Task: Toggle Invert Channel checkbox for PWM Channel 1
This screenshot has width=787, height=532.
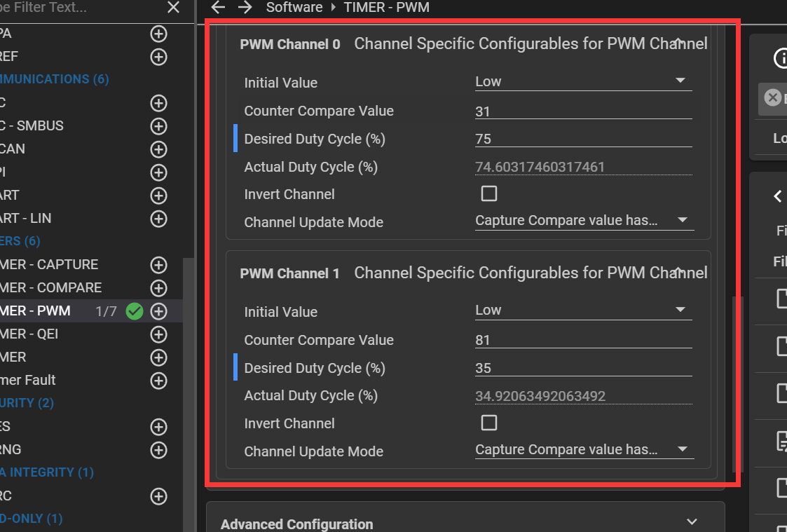Action: pyautogui.click(x=489, y=423)
